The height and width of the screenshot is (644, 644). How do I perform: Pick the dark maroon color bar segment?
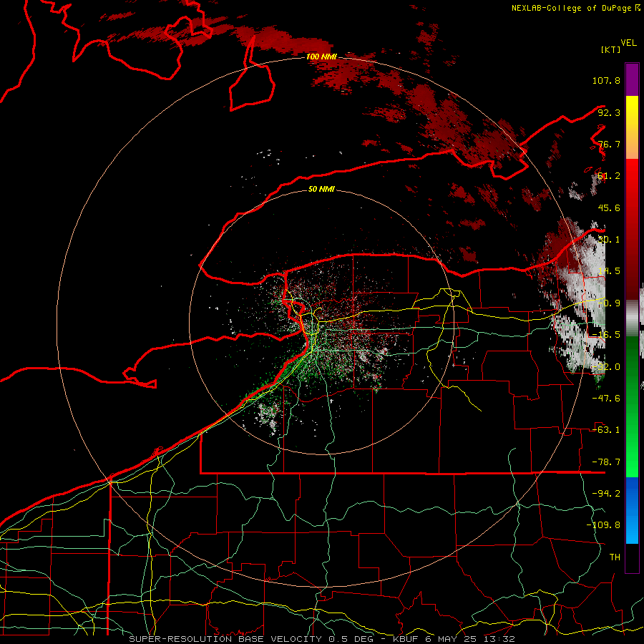coord(632,283)
